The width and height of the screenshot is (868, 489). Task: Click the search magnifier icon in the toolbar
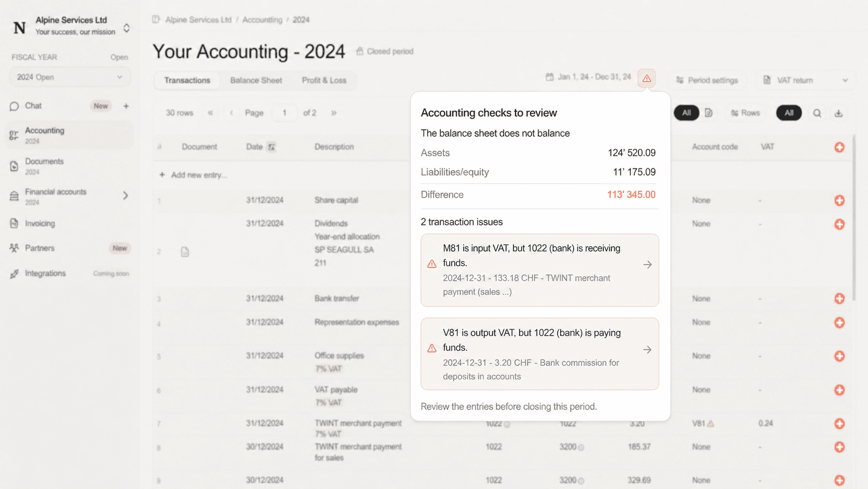pos(817,113)
